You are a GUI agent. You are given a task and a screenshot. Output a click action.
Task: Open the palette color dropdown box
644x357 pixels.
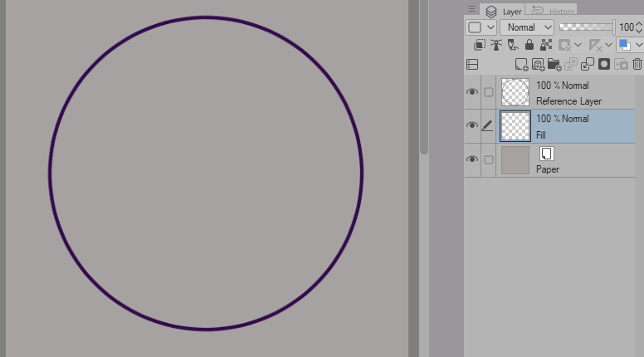point(481,27)
